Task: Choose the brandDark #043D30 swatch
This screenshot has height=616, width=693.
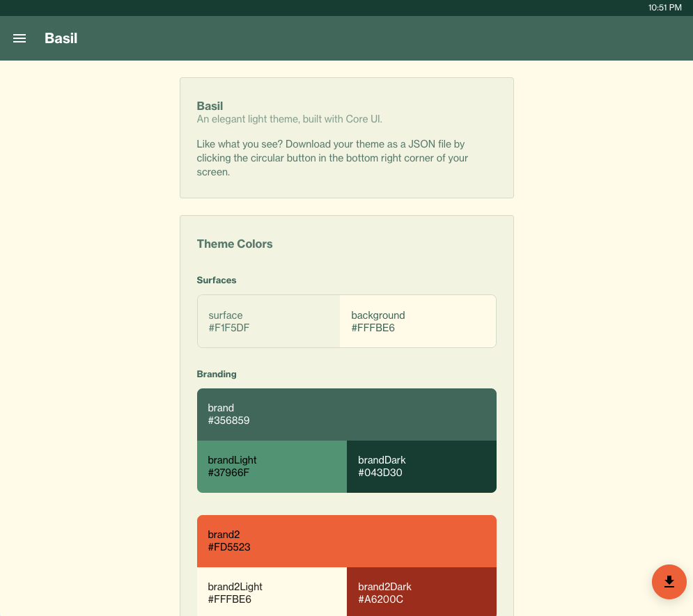Action: pyautogui.click(x=421, y=466)
